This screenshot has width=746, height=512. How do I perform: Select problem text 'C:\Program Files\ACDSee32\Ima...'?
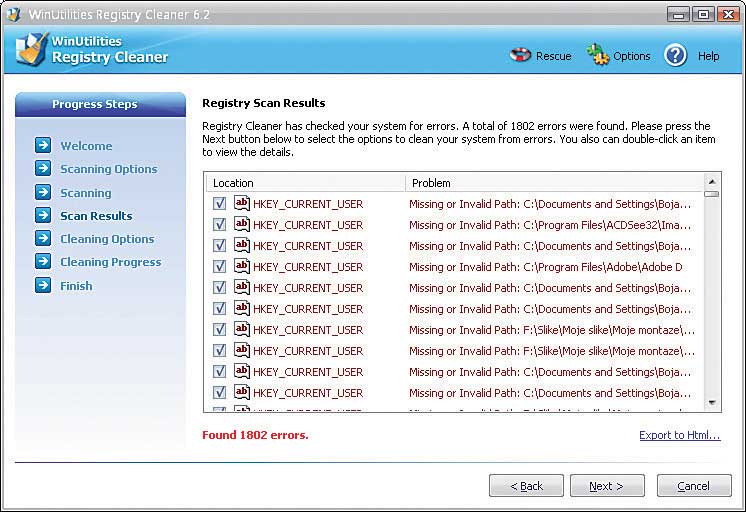607,225
